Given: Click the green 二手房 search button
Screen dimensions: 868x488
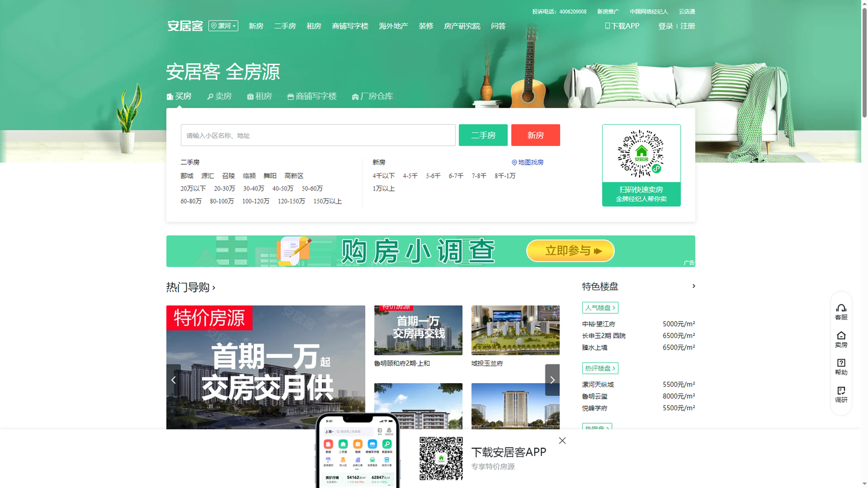Looking at the screenshot, I should 483,135.
